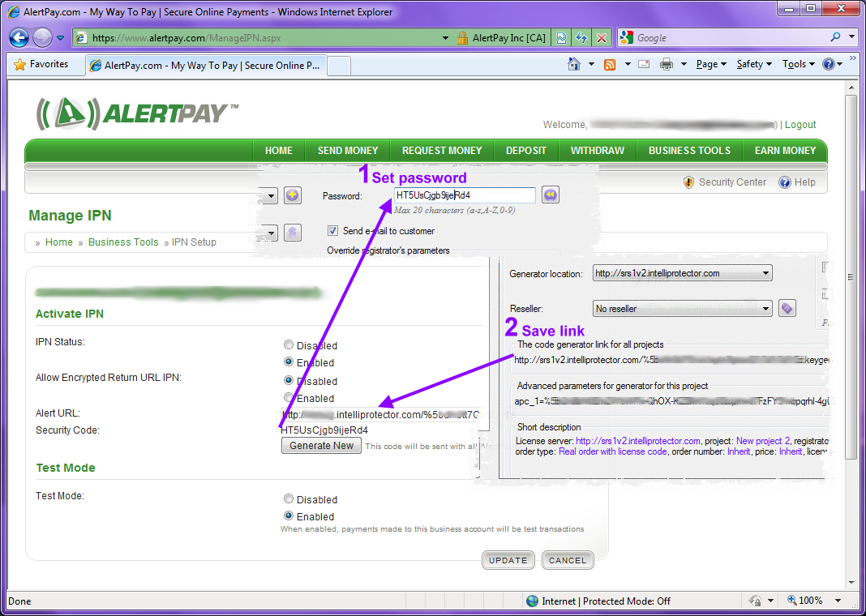Screen dimensions: 866x616
Task: Open the address bar URL history dropdown
Action: click(446, 38)
